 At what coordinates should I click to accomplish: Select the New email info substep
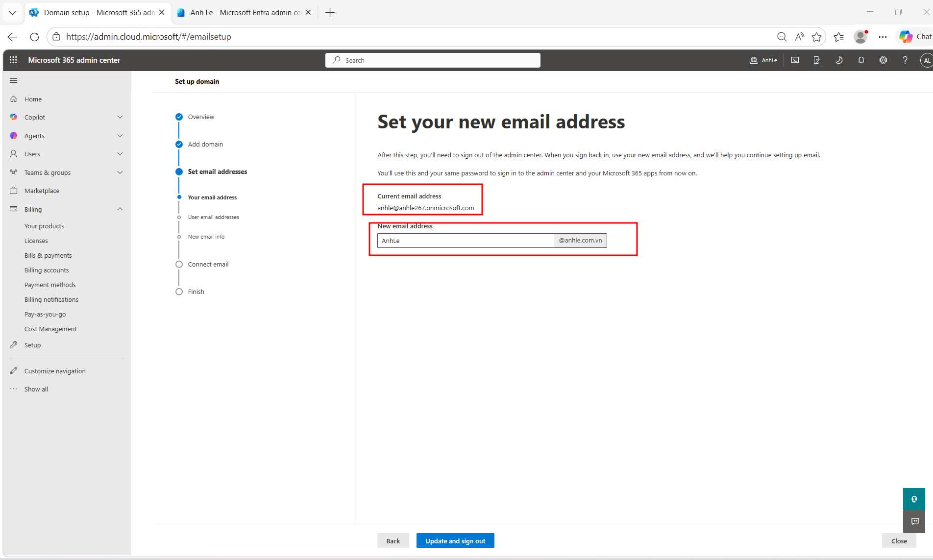pos(201,237)
